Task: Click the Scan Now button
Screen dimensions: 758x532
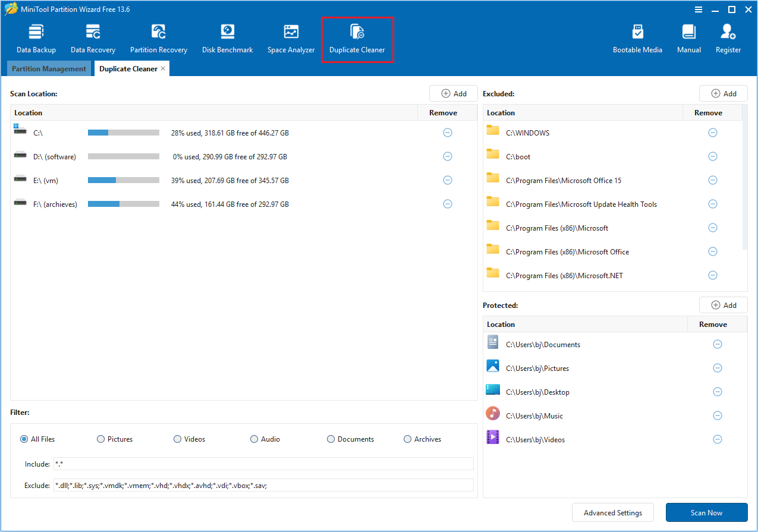Action: point(706,512)
